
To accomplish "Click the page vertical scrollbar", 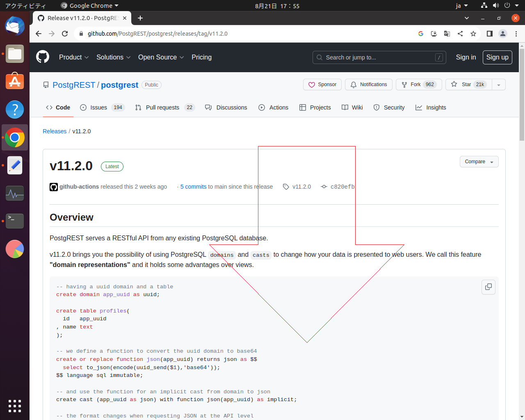I will [x=522, y=94].
